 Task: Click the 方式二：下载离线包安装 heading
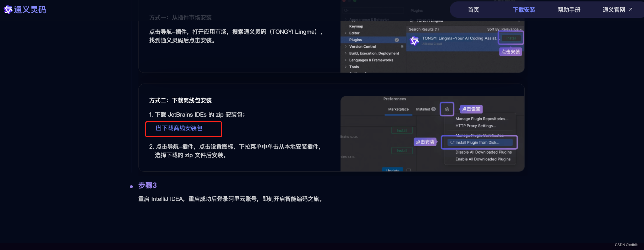click(180, 100)
